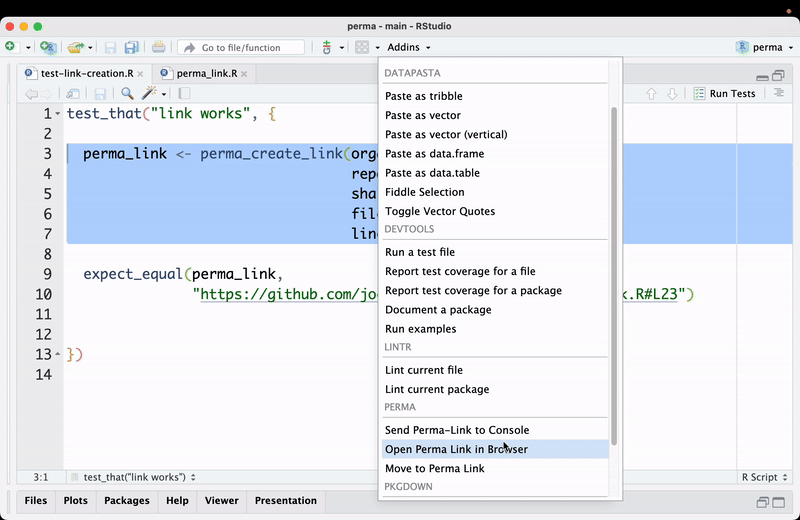Choose Document a package
Image resolution: width=800 pixels, height=520 pixels.
coord(438,310)
